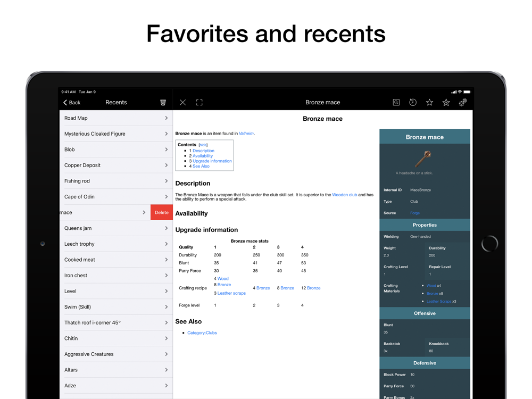Screen dimensions: 532x399
Task: Click the Offensive header in infobox
Action: pyautogui.click(x=425, y=313)
